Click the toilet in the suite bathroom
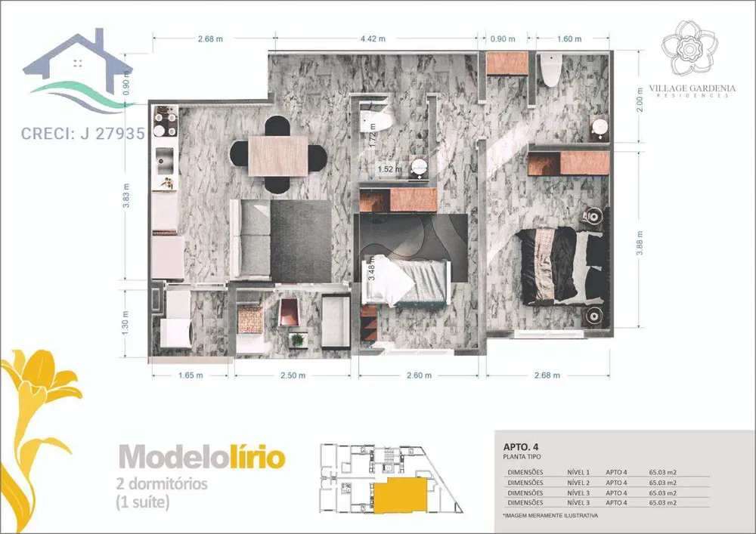This screenshot has height=534, width=756. pos(551,69)
